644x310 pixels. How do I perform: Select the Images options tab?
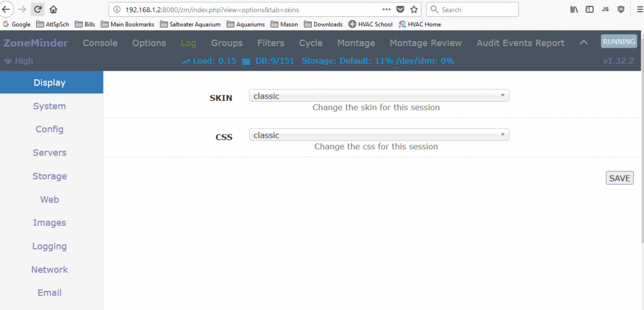tap(50, 223)
